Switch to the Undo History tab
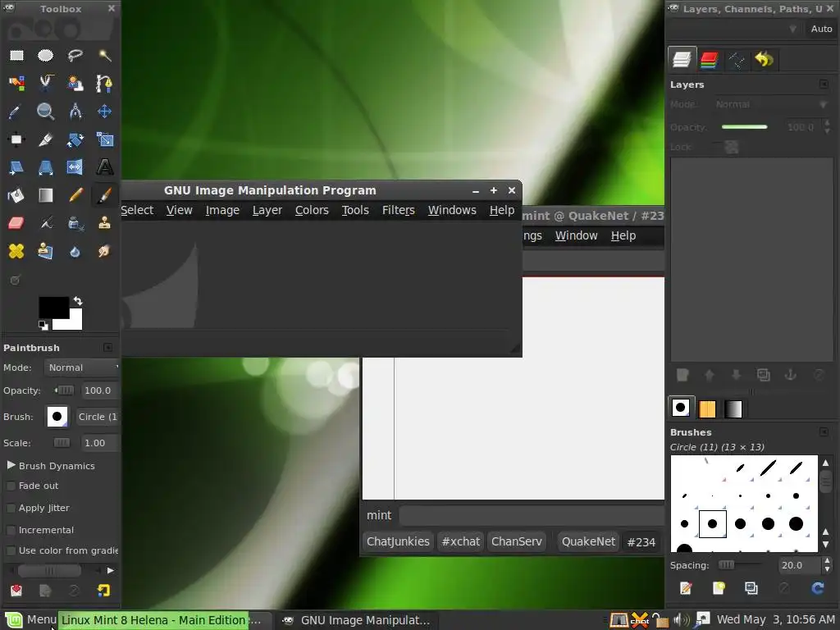 [764, 59]
